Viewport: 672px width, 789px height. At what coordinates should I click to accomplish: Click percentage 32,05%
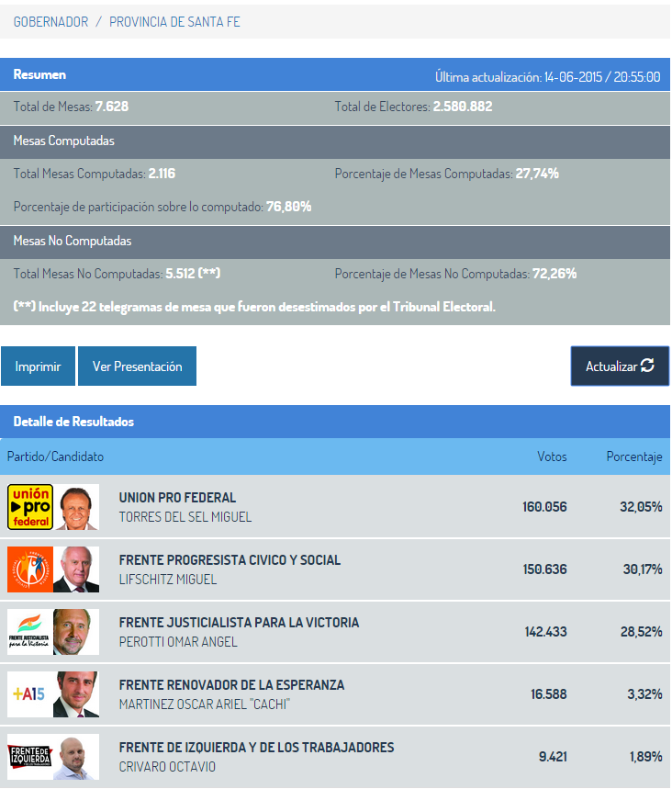point(641,507)
